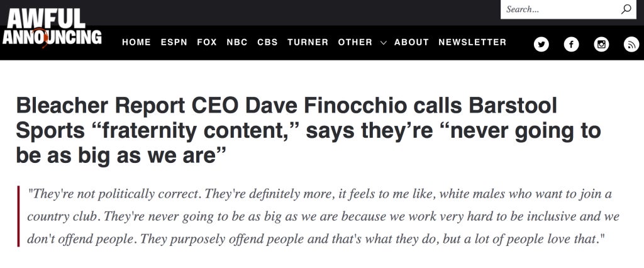The height and width of the screenshot is (268, 644).
Task: Open the TURNER section
Action: tap(308, 42)
